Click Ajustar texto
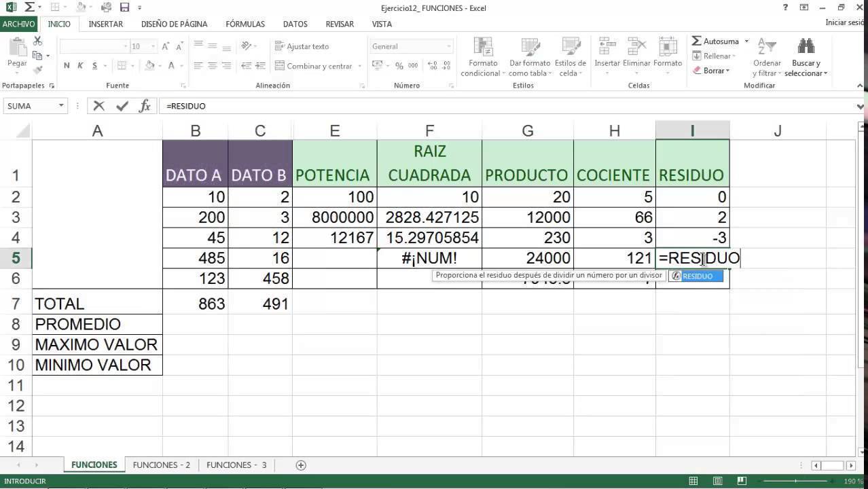The image size is (868, 489). (x=302, y=46)
